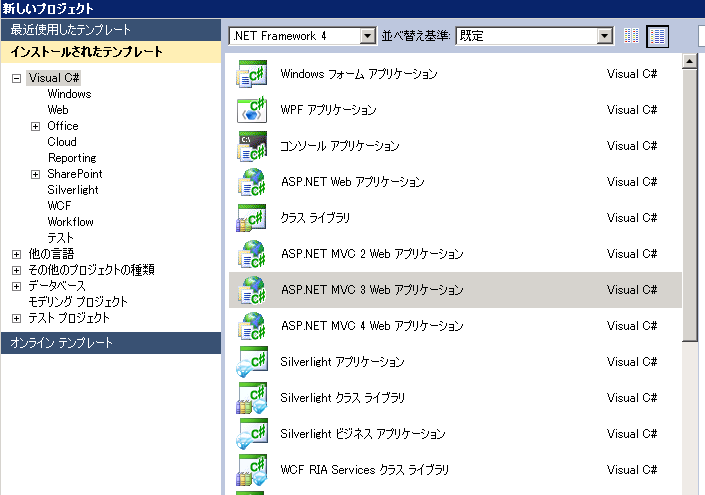Choose コンソール アプリケーション template text
The height and width of the screenshot is (495, 705).
(x=339, y=146)
